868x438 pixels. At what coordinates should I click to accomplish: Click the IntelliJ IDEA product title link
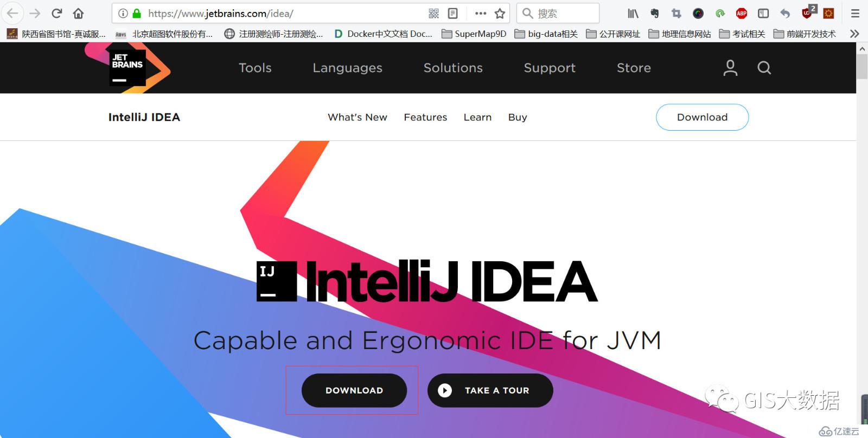144,117
